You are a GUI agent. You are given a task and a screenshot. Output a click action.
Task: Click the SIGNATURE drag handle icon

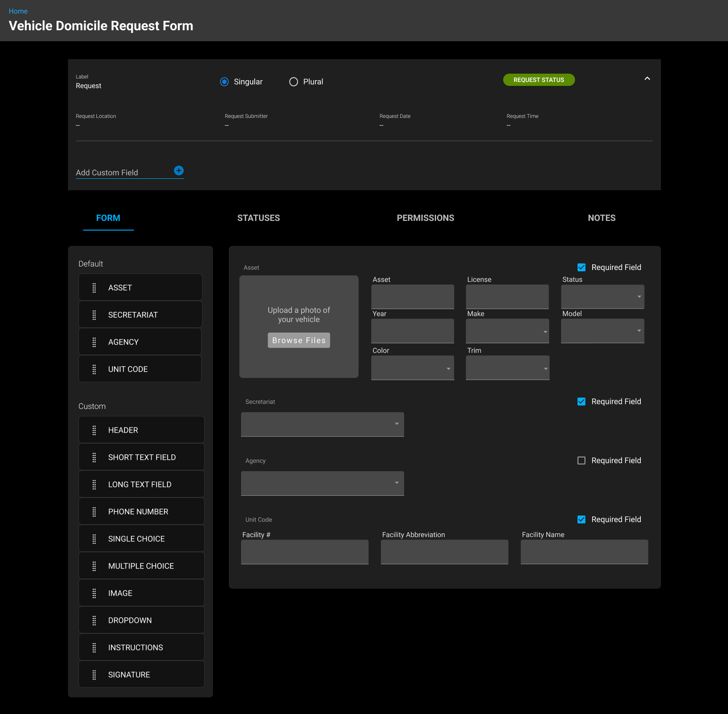coord(94,675)
